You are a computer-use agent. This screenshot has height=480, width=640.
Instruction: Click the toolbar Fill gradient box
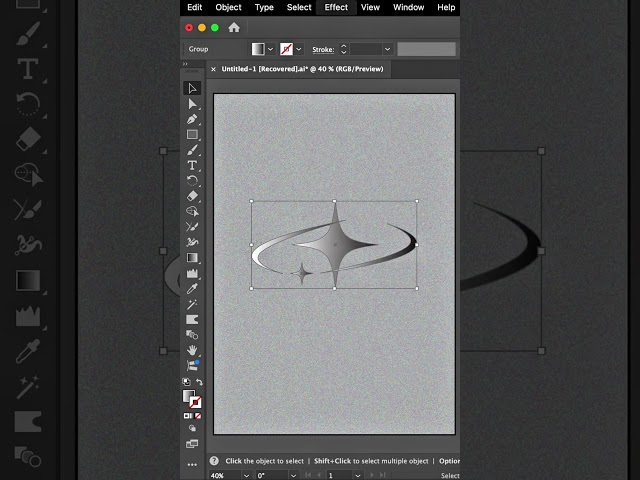188,396
